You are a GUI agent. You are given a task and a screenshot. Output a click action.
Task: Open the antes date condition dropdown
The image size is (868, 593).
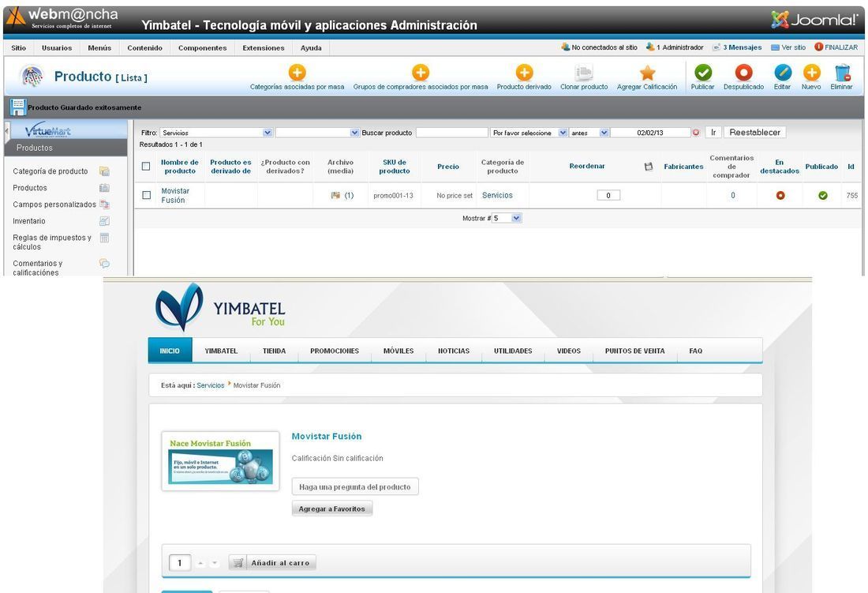[589, 133]
